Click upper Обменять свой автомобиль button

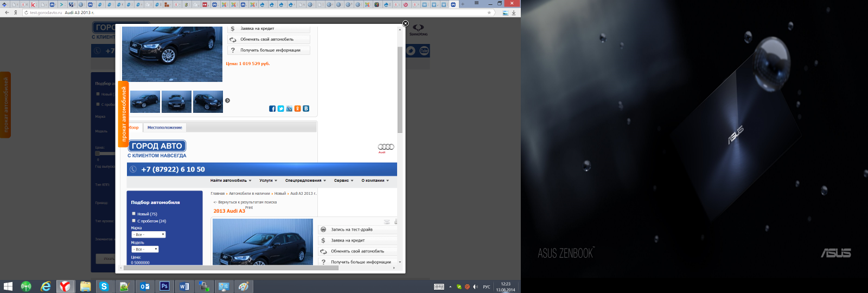point(269,39)
